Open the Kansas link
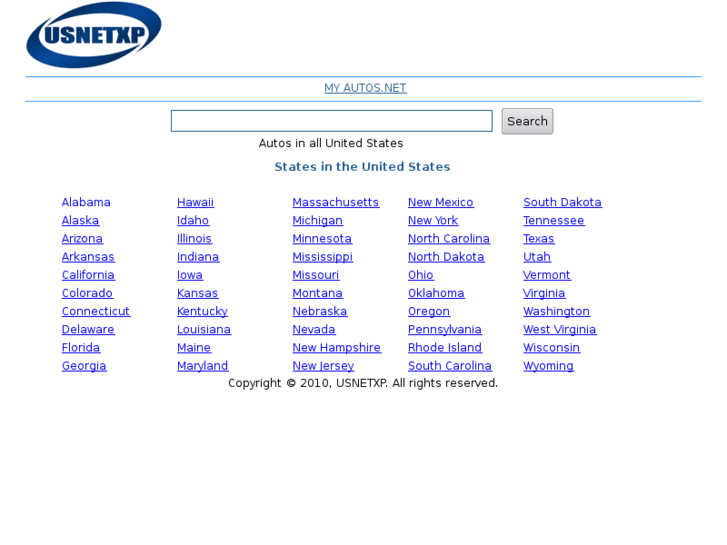This screenshot has height=545, width=727. pos(198,293)
